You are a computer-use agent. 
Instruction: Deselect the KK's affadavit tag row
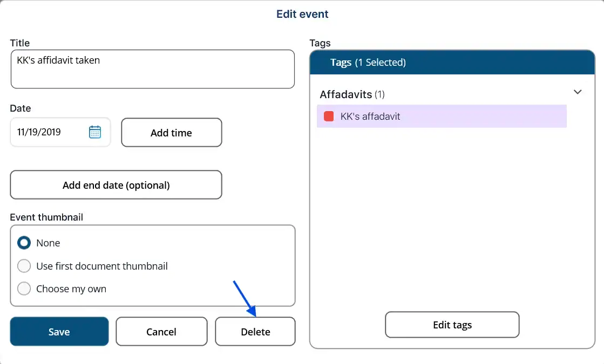click(x=443, y=116)
